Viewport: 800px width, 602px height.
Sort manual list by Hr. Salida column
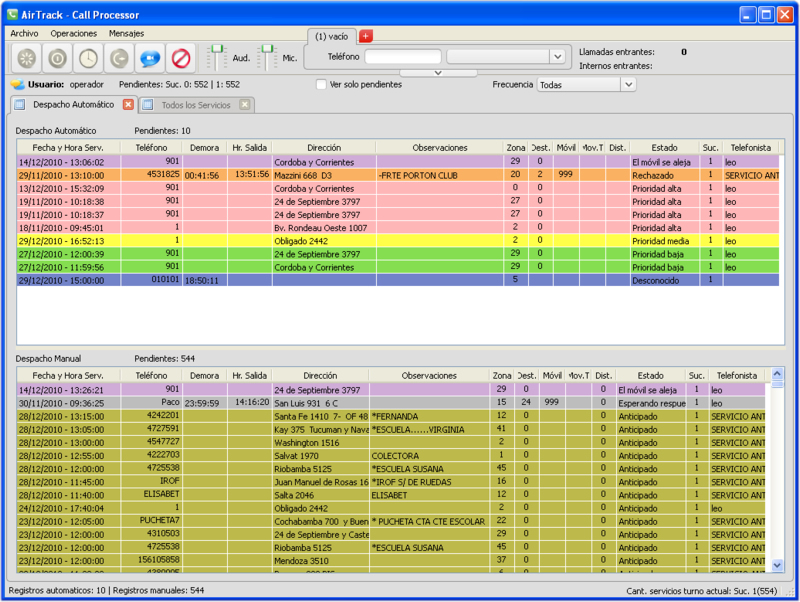click(x=249, y=376)
